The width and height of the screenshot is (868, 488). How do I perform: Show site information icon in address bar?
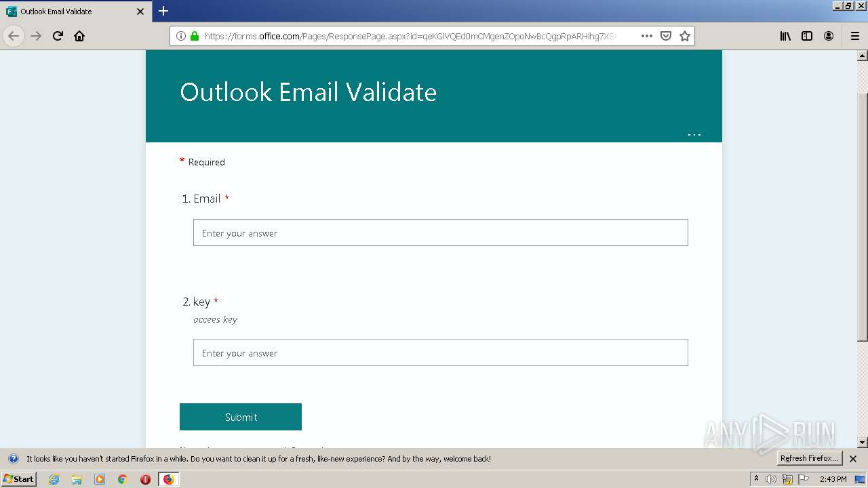pyautogui.click(x=181, y=36)
